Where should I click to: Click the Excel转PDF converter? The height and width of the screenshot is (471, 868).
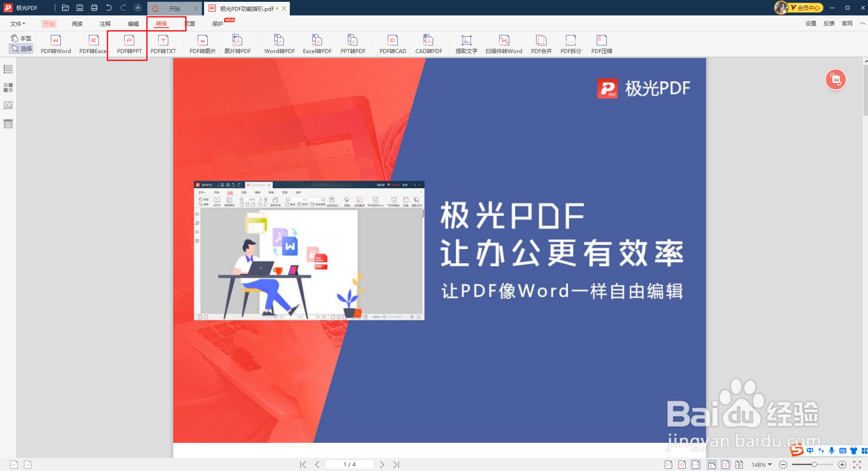pos(317,44)
